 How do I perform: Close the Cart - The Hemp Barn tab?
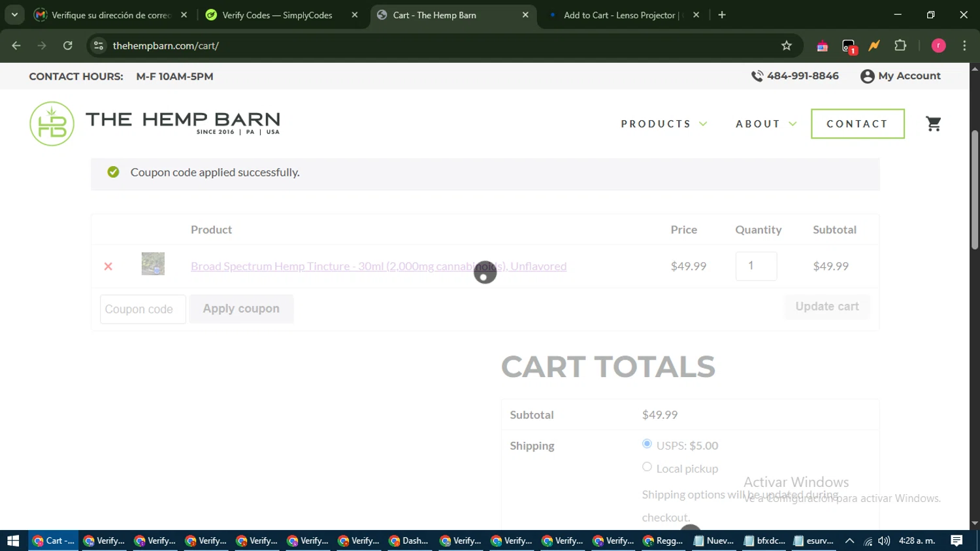pyautogui.click(x=525, y=15)
